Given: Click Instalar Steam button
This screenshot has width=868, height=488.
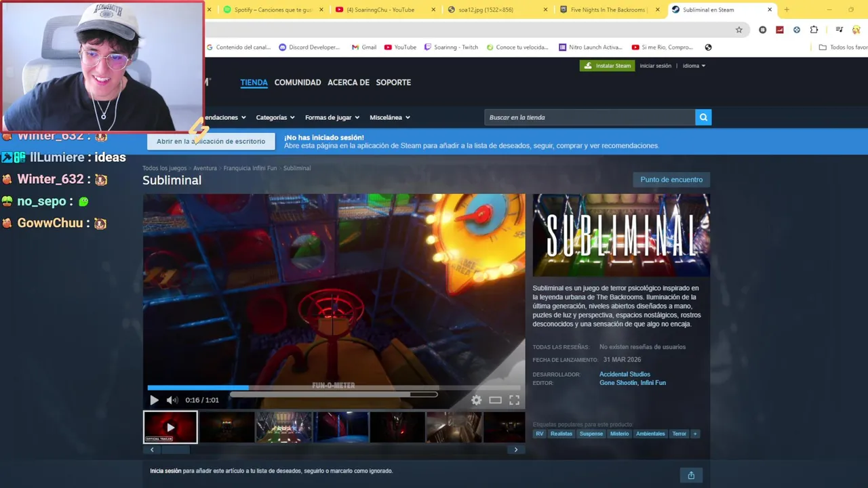Looking at the screenshot, I should (x=608, y=66).
